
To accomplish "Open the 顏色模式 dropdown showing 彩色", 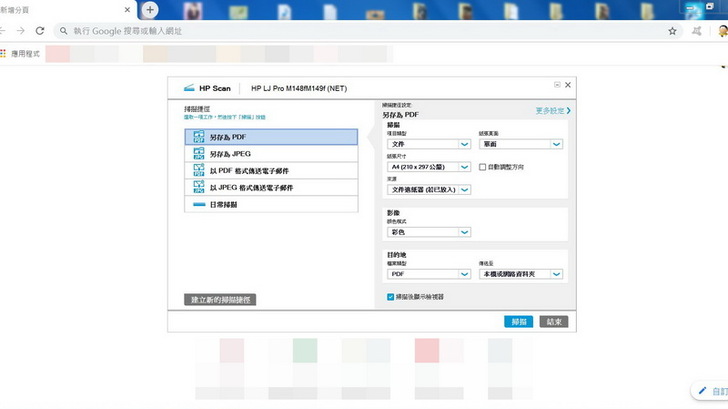I will pos(428,232).
